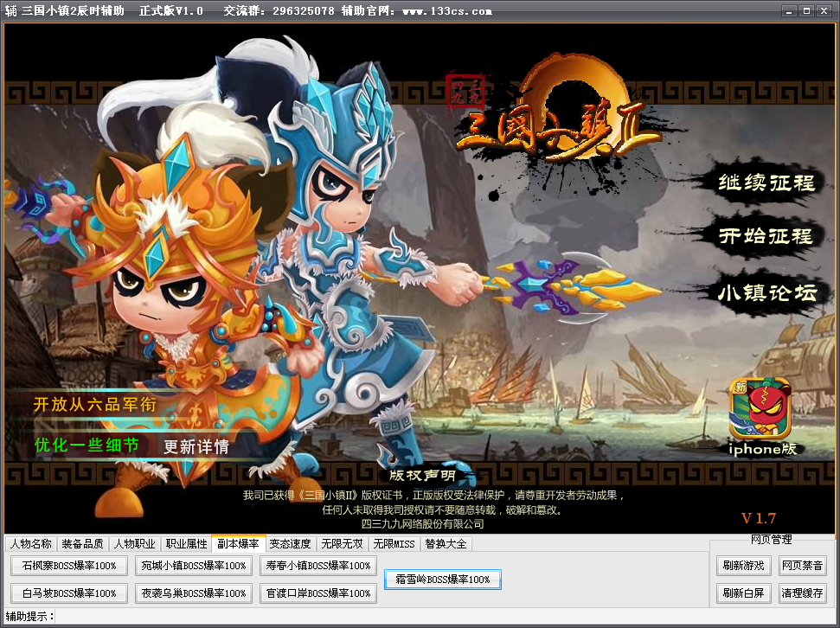Start a new game with 开始征程
The image size is (840, 628).
(766, 236)
